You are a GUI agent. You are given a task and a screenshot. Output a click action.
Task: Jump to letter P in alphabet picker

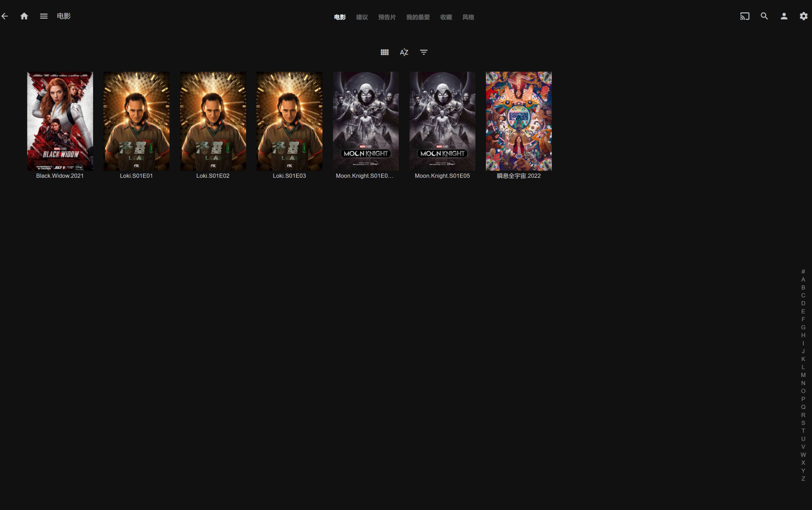click(803, 399)
